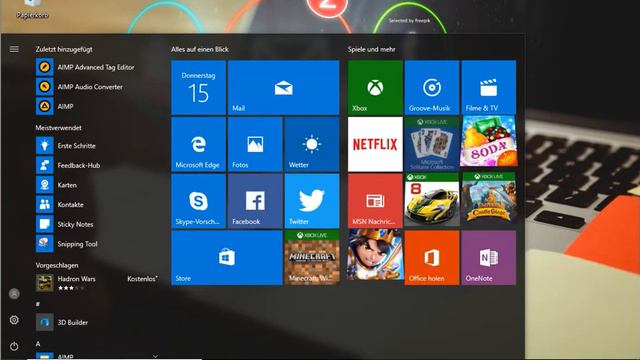
Task: Click the '#' letter index header
Action: 38,304
